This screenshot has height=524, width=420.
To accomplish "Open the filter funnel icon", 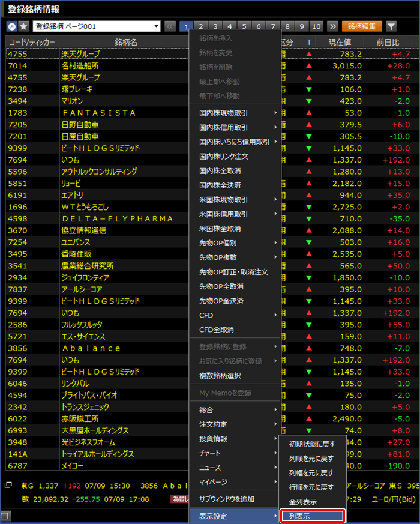I will pos(391,26).
